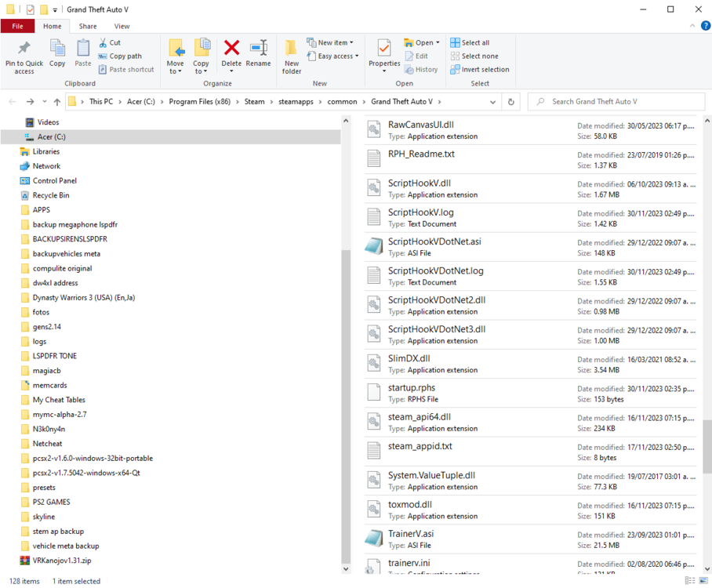Open the Move to dropdown
712x588 pixels.
pyautogui.click(x=175, y=55)
